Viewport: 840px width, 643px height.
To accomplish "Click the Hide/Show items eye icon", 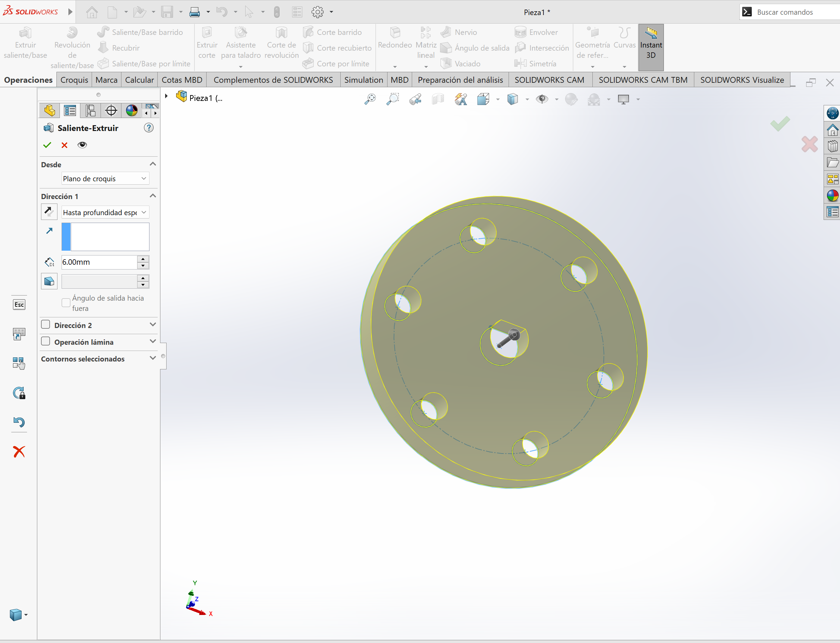I will pos(542,99).
